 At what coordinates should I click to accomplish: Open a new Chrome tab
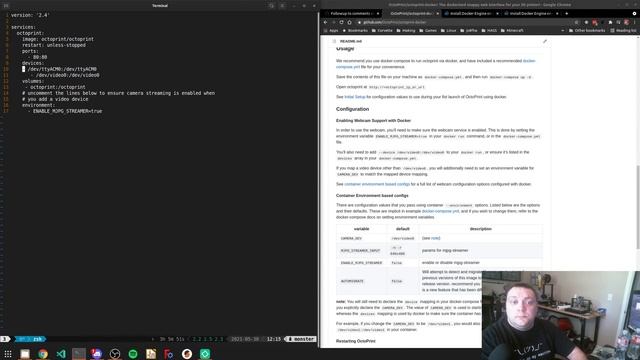(567, 13)
